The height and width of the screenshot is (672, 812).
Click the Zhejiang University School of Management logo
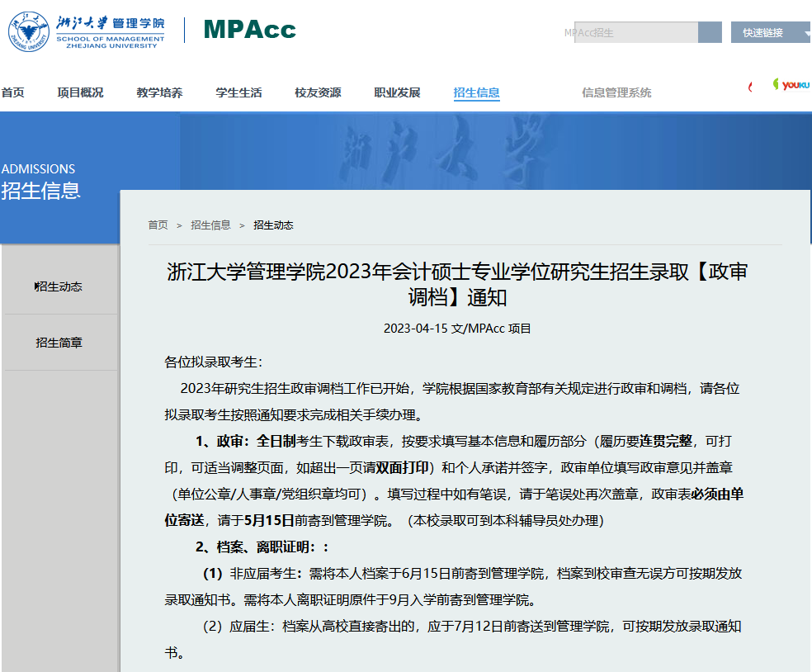[x=86, y=31]
